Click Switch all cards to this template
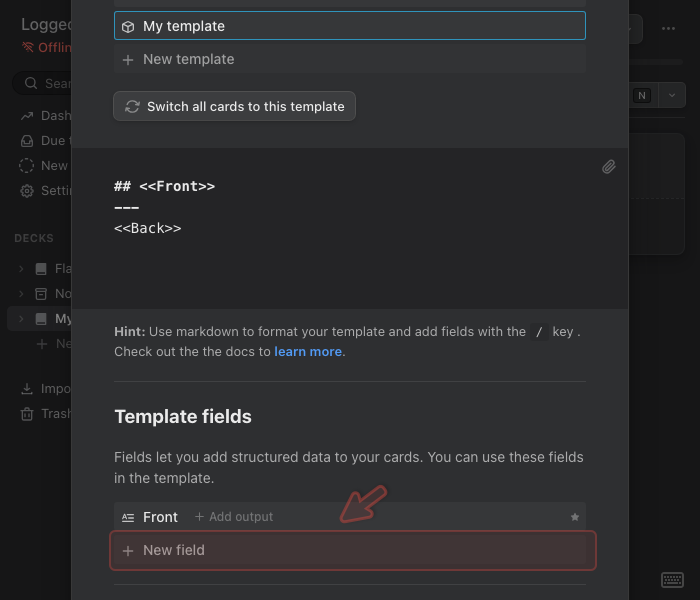The width and height of the screenshot is (700, 600). point(234,106)
